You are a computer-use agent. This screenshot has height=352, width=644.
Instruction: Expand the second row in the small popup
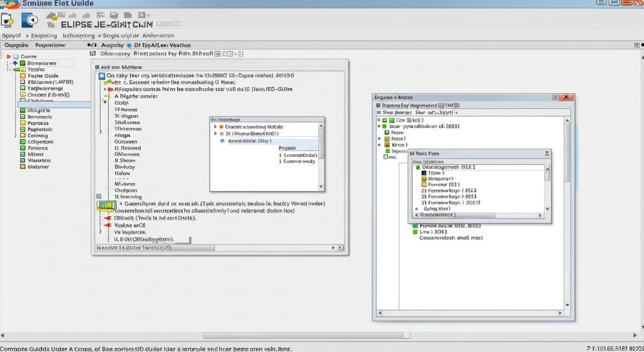click(x=215, y=134)
